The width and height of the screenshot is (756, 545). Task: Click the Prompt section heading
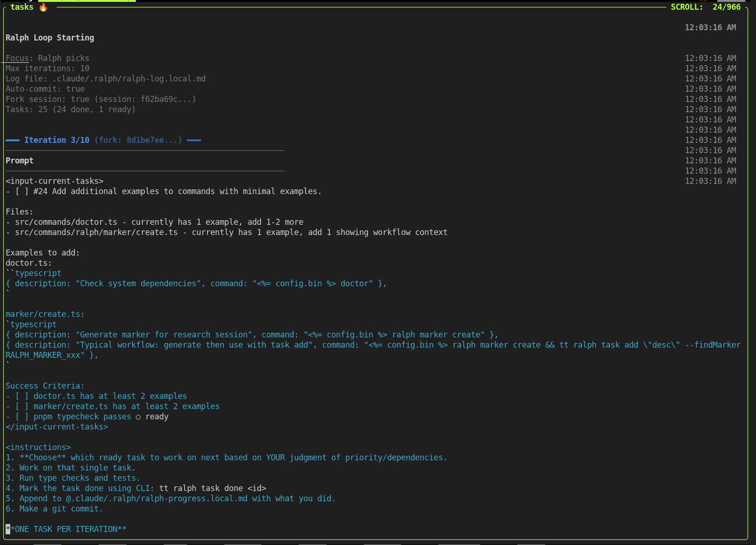coord(20,161)
